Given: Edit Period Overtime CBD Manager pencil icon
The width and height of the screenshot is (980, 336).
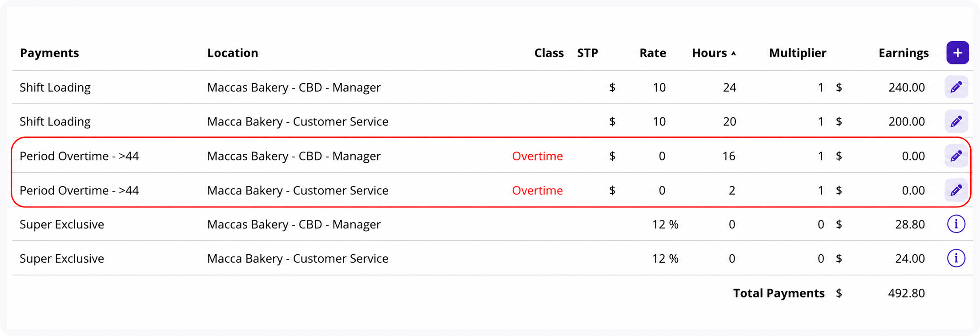Looking at the screenshot, I should pos(956,156).
